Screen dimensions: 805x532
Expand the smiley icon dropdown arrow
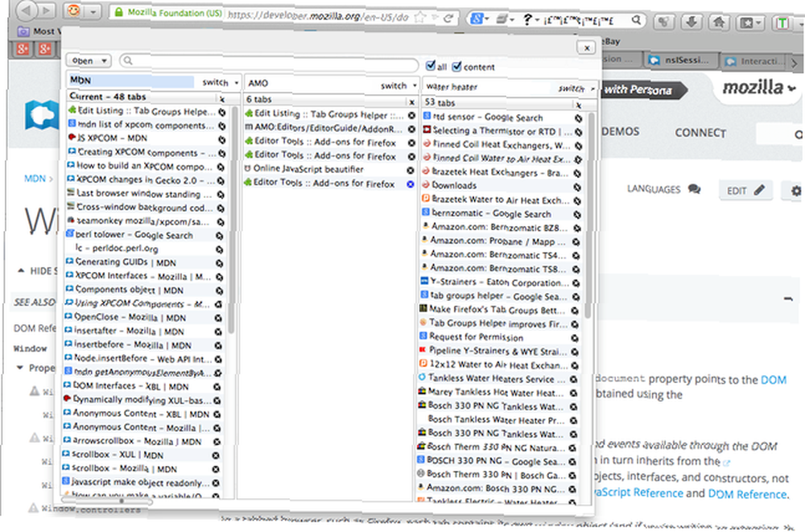point(93,10)
